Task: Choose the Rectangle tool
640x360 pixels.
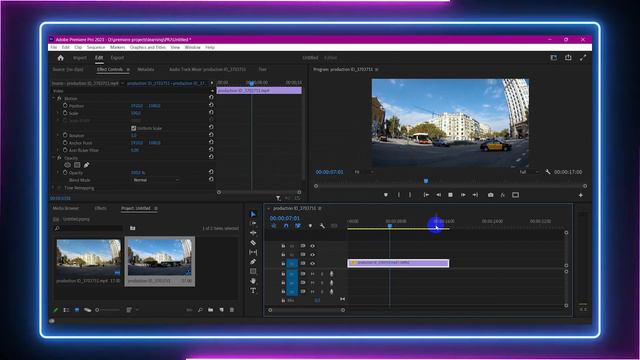Action: coord(253,271)
